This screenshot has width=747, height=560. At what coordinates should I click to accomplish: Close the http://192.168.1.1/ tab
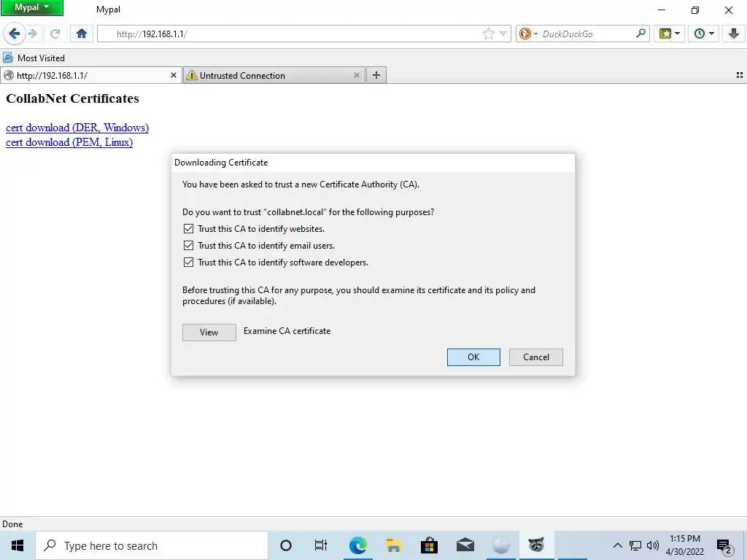tap(174, 75)
